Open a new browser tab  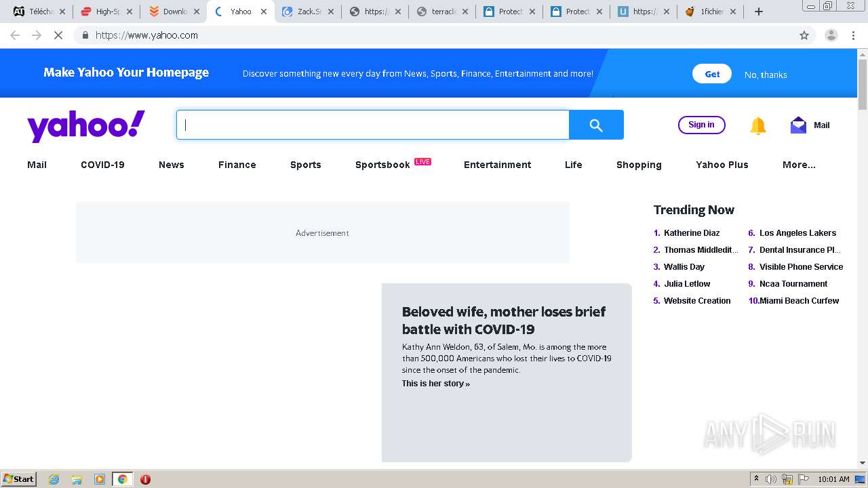click(x=759, y=12)
